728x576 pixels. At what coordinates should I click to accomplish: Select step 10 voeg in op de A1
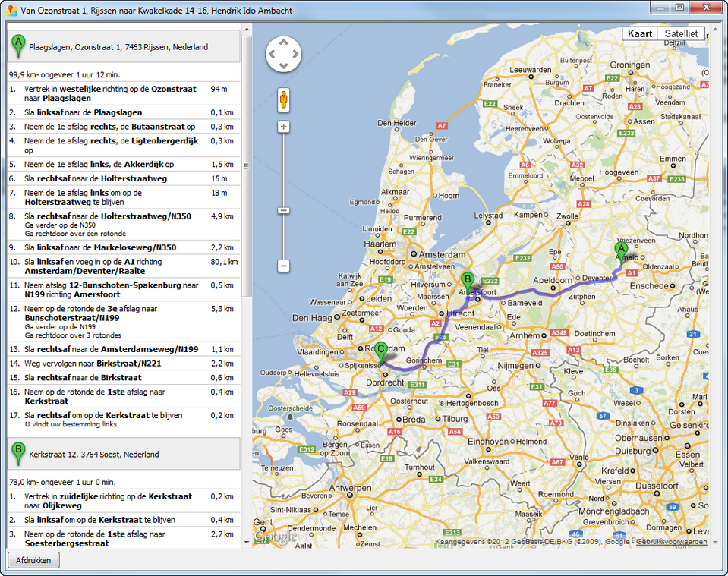124,266
